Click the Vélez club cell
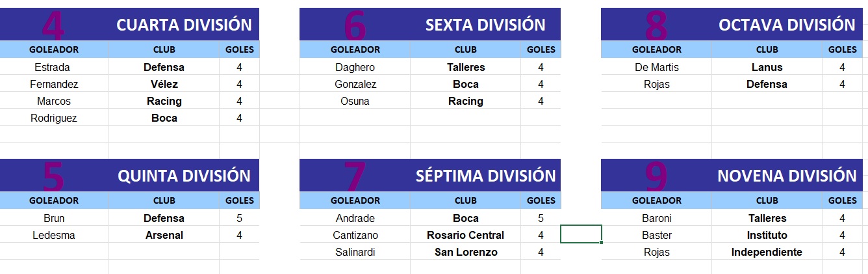Viewport: 868px width, 274px height. tap(164, 84)
